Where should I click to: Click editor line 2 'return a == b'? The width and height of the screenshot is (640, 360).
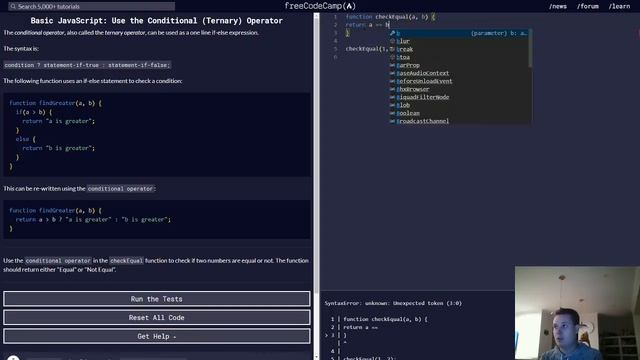367,25
